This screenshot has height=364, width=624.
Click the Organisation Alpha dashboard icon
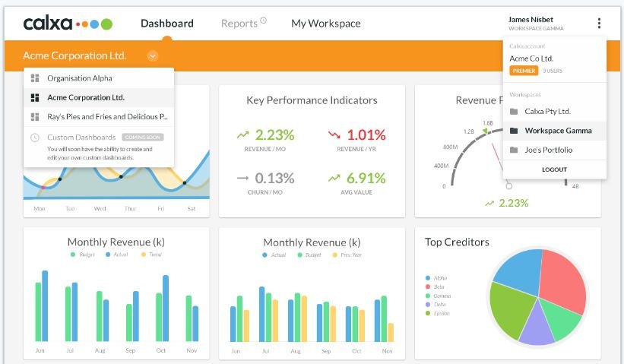35,78
